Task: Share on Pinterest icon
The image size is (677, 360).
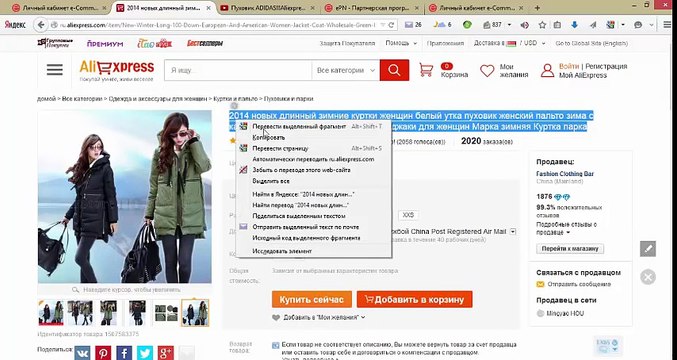Action: point(103,353)
